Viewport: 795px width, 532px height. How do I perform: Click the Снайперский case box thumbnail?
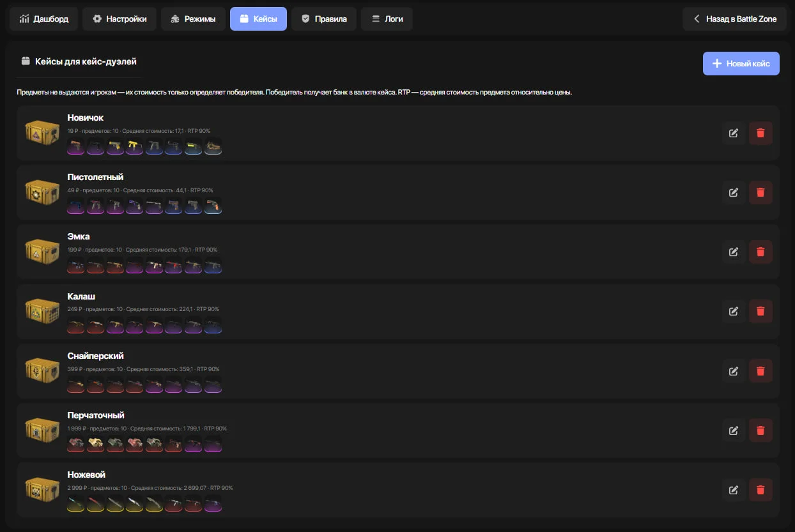[x=42, y=371]
